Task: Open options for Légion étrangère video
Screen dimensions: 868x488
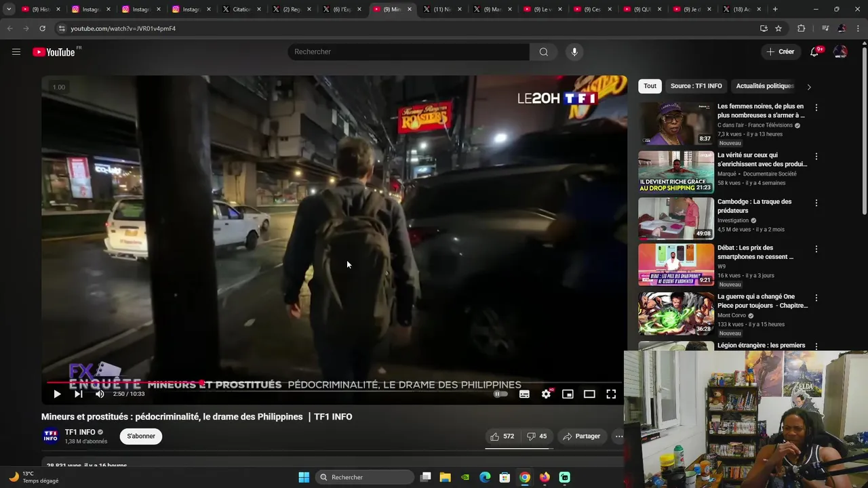Action: pyautogui.click(x=816, y=346)
